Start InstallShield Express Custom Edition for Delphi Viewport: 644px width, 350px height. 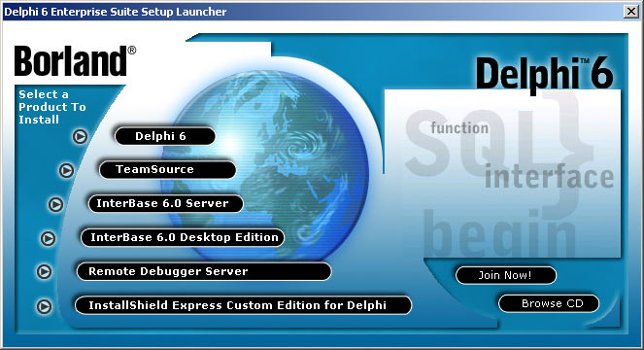pos(243,305)
